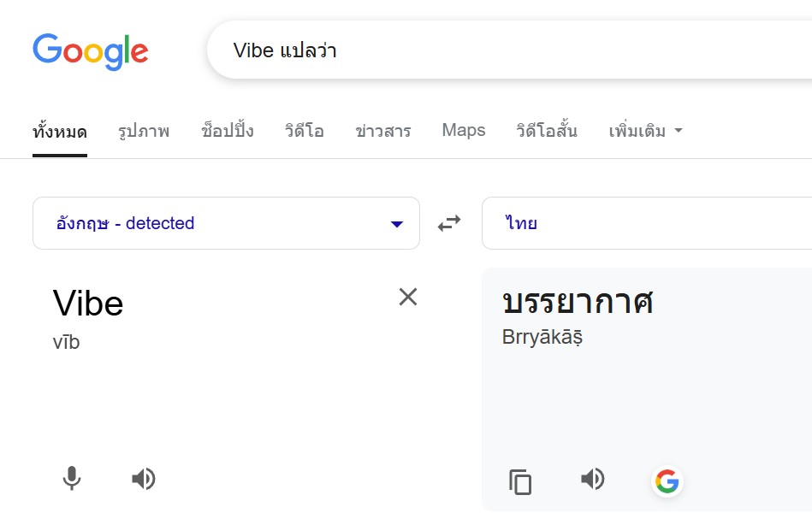
Task: Select the ทั้งหมด tab
Action: click(60, 132)
